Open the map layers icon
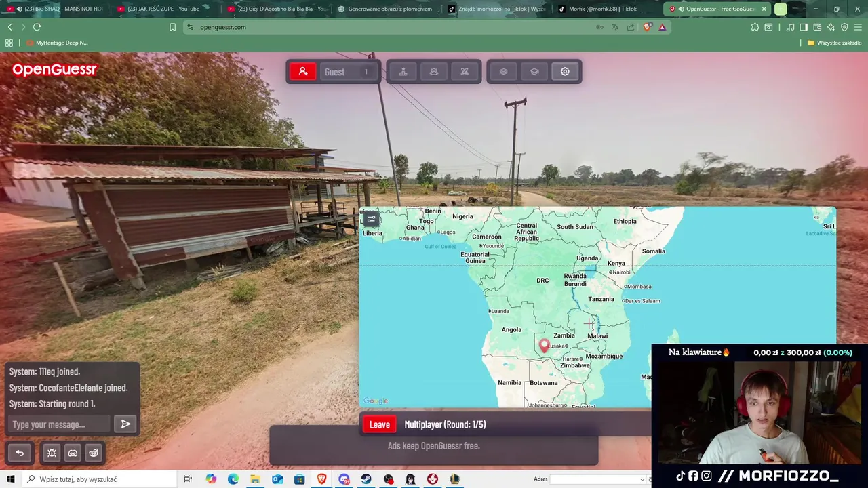This screenshot has height=488, width=868. click(x=503, y=72)
